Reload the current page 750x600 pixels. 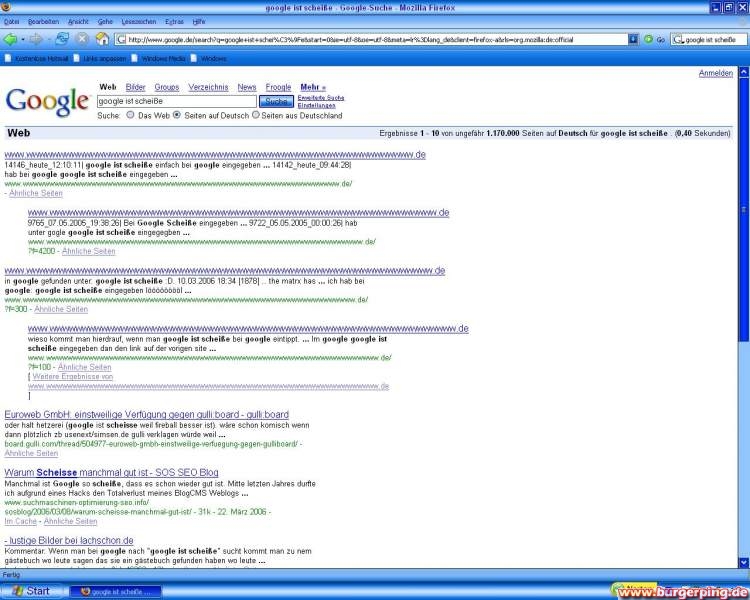click(62, 39)
